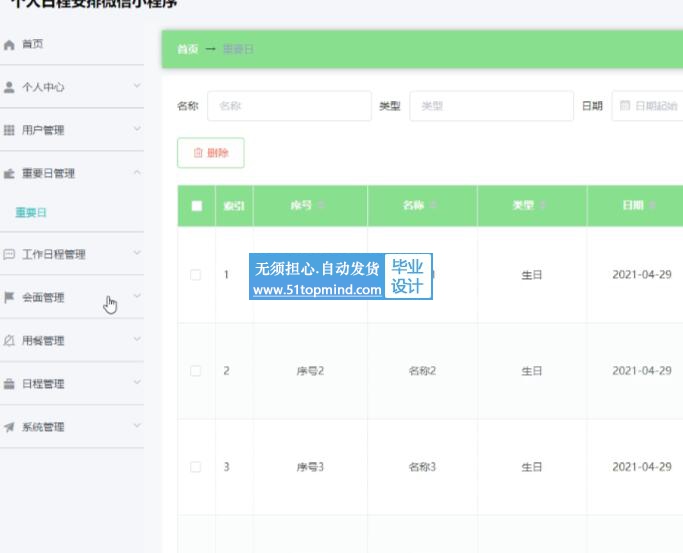Click the person icon for 个人中心

coord(10,88)
